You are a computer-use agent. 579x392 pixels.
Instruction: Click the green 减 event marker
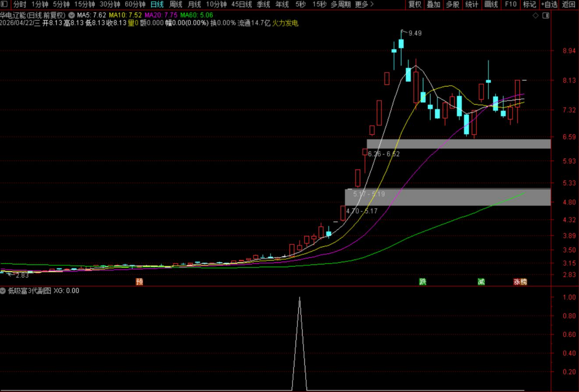tap(481, 282)
